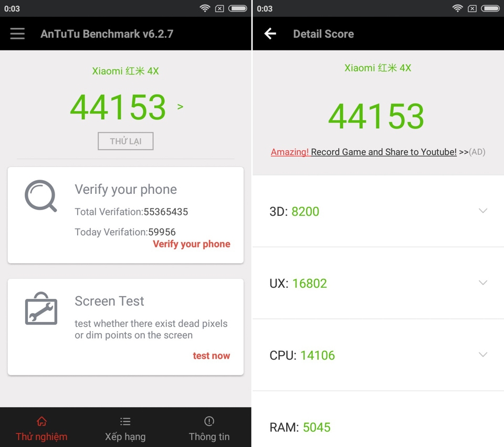Click the AnTuTu Benchmark v6.2.7 title

(107, 34)
